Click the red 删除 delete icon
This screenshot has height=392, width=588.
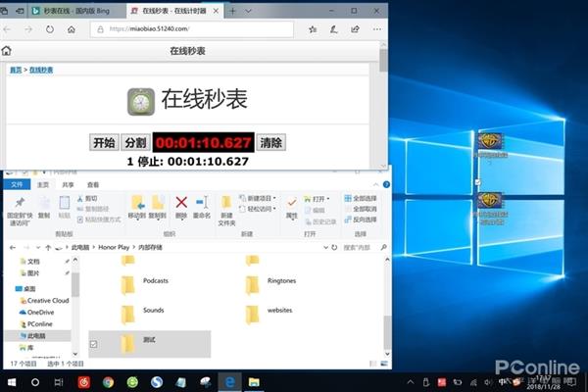click(x=181, y=208)
